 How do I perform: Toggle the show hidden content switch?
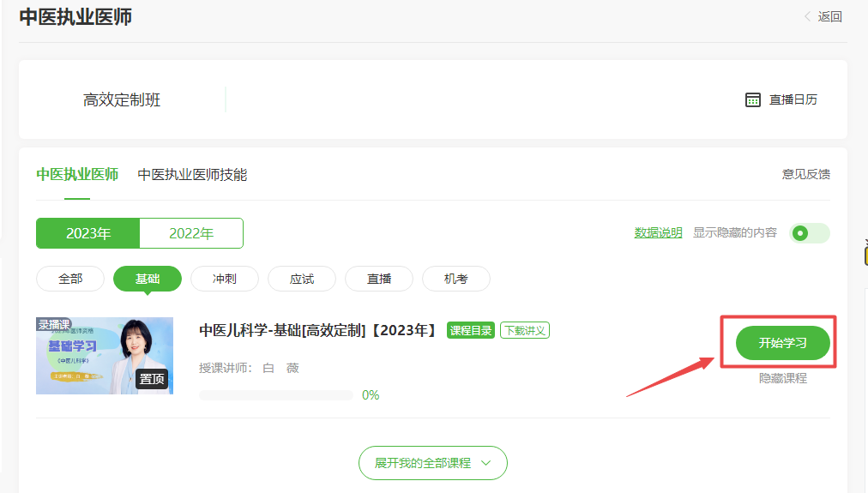(810, 233)
